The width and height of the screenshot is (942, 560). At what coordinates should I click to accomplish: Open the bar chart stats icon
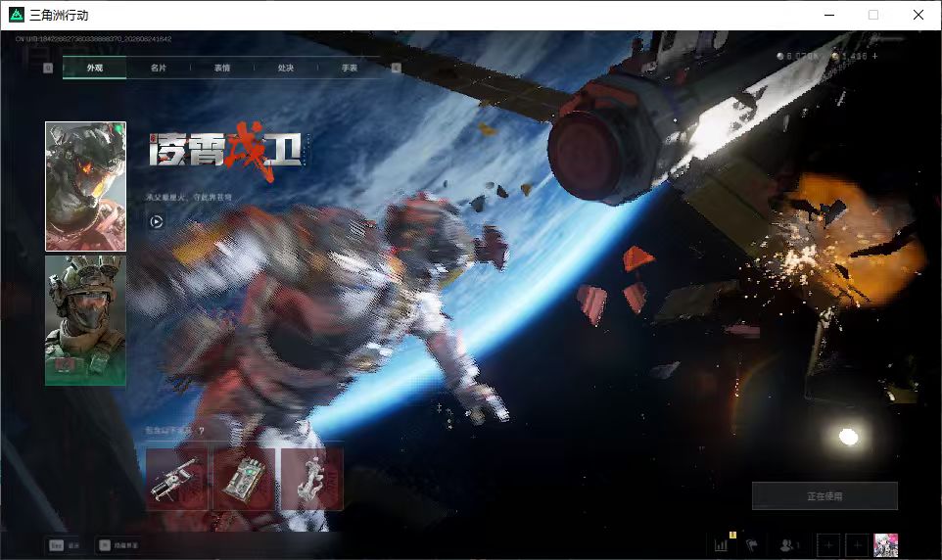pos(721,545)
